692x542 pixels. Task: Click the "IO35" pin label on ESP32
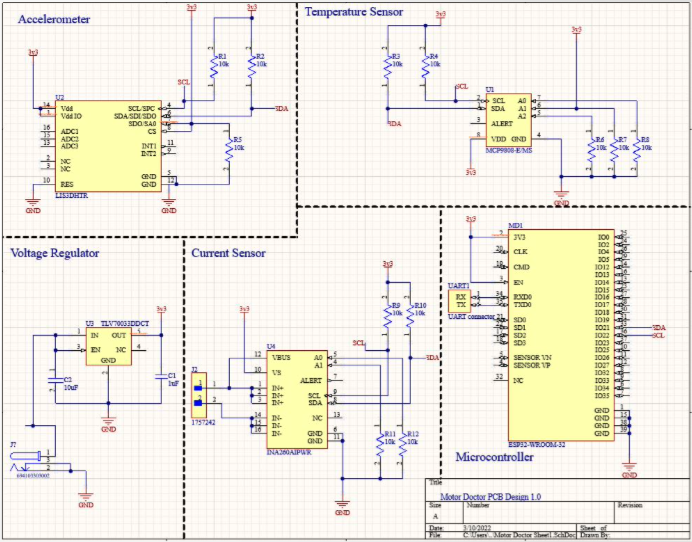pyautogui.click(x=602, y=395)
